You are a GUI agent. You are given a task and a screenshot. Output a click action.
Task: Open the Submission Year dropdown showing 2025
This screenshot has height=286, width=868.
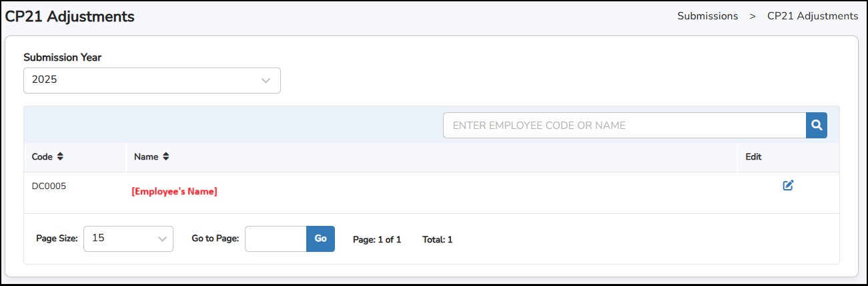point(151,80)
